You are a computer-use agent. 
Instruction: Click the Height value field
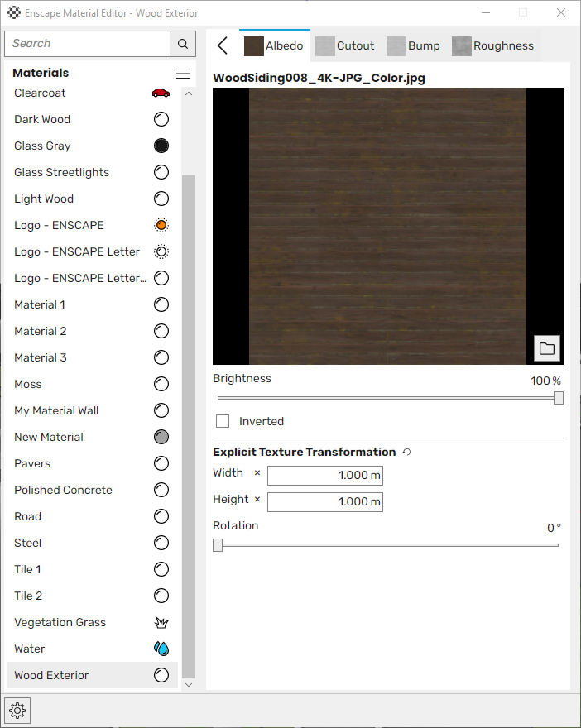[325, 502]
